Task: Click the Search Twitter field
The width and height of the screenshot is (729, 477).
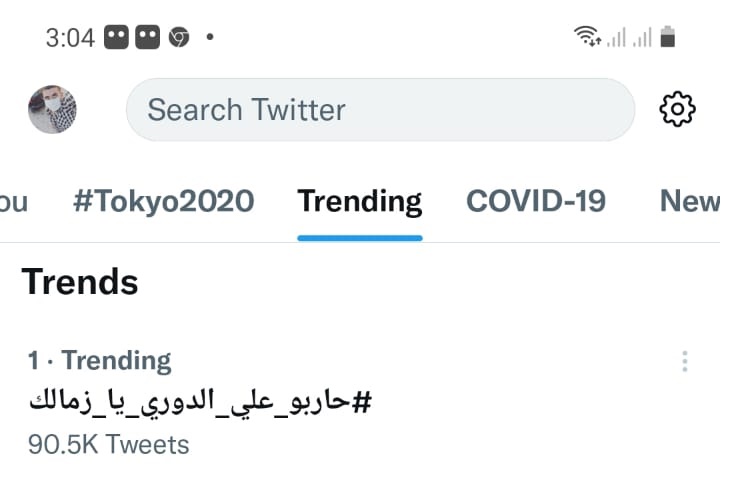Action: (380, 110)
